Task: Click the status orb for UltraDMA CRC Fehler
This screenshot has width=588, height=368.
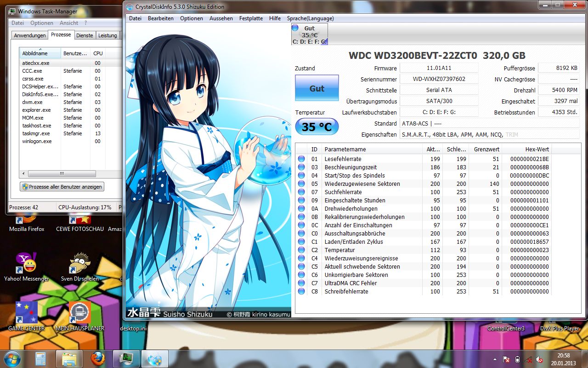Action: (301, 283)
